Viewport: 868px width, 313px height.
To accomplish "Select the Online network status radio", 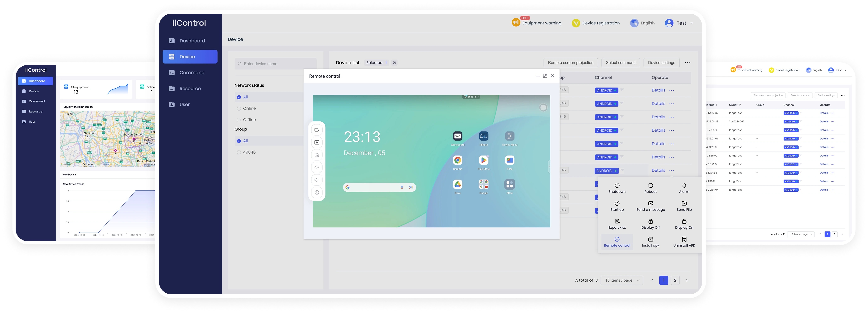I will [x=239, y=108].
